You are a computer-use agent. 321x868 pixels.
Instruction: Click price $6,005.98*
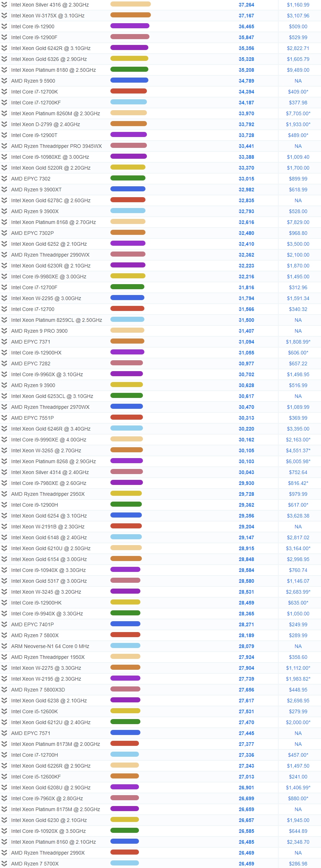tap(298, 461)
